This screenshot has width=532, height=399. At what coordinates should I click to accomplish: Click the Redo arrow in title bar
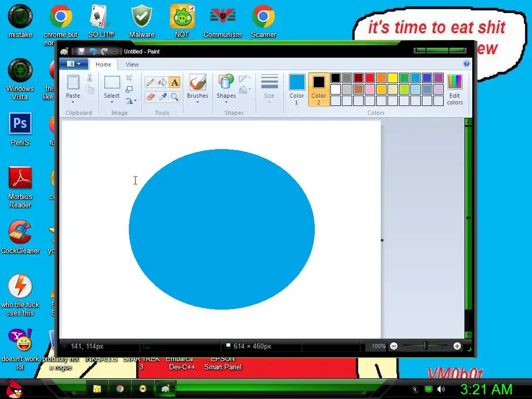[104, 51]
